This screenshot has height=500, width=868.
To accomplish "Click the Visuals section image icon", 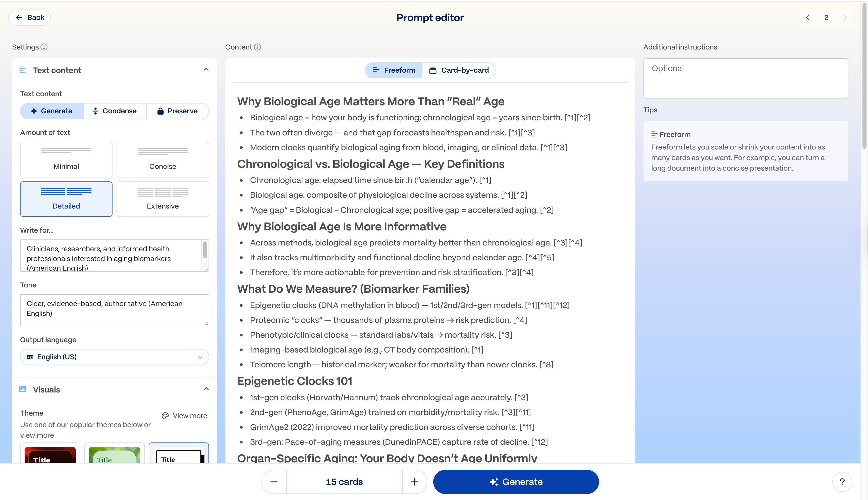I will point(23,389).
